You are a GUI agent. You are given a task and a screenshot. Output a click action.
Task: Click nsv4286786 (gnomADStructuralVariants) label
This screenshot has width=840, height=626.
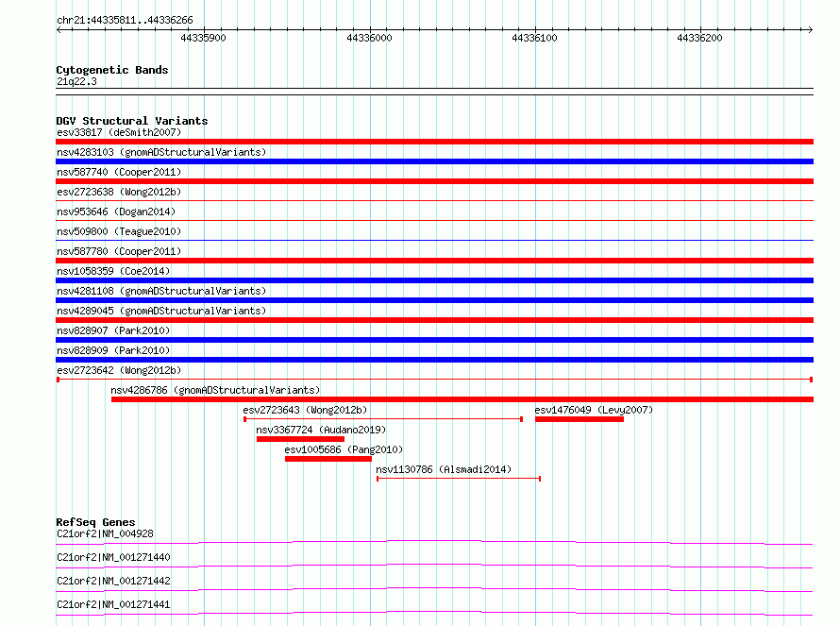point(215,390)
